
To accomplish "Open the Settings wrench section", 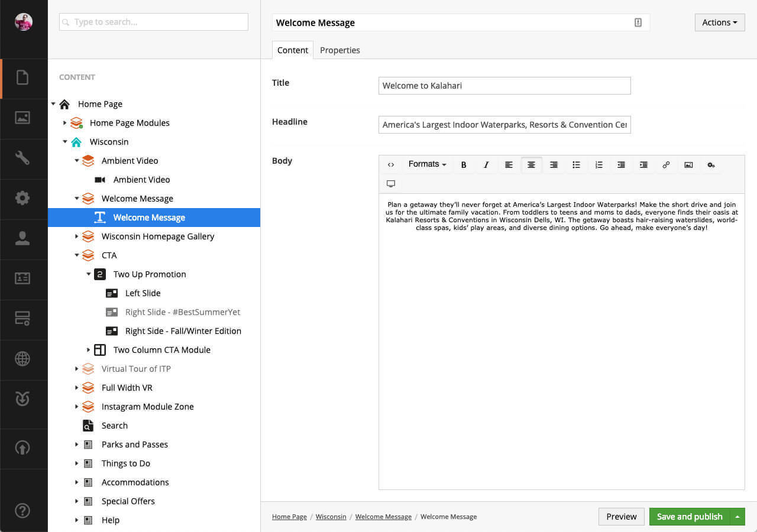I will [x=22, y=158].
